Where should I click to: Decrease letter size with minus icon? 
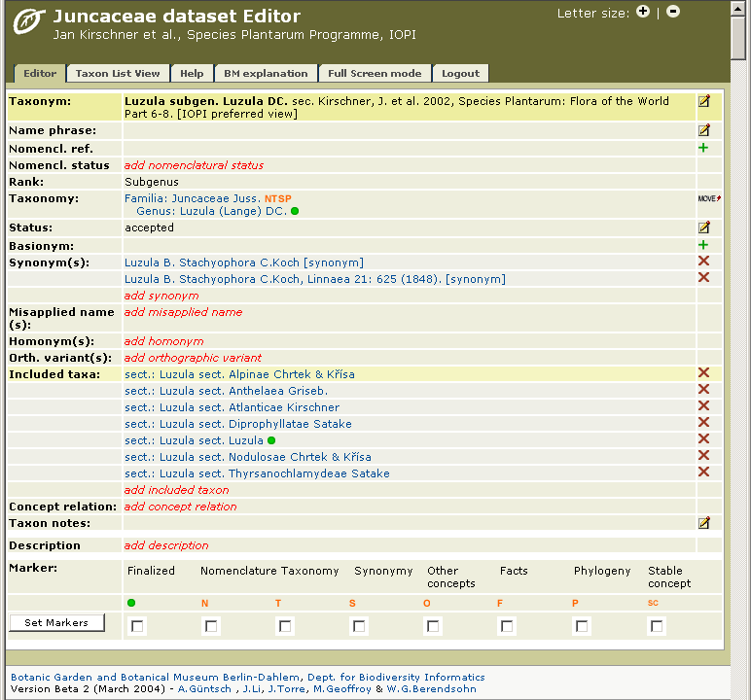[673, 13]
